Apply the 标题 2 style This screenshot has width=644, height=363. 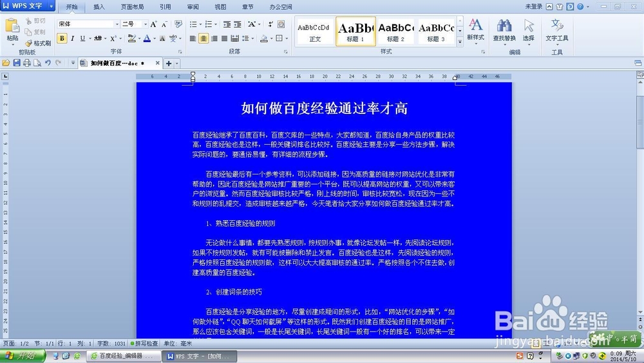[x=395, y=32]
